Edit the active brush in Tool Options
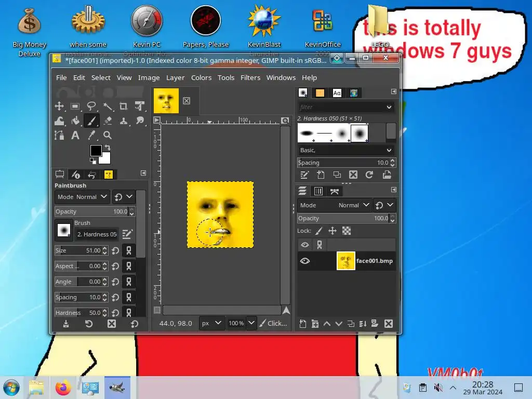 [127, 234]
